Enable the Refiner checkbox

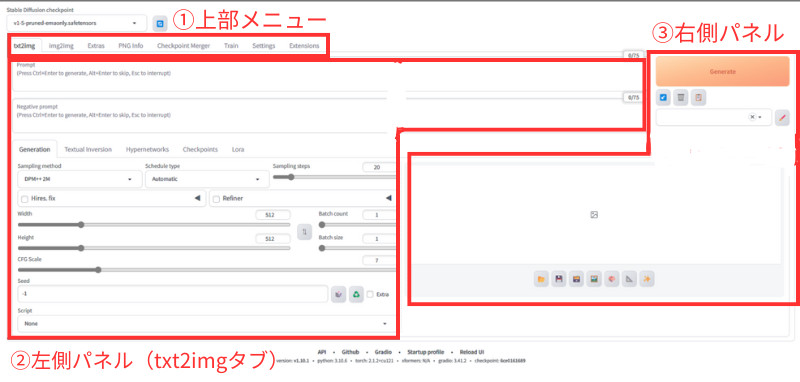(x=216, y=198)
